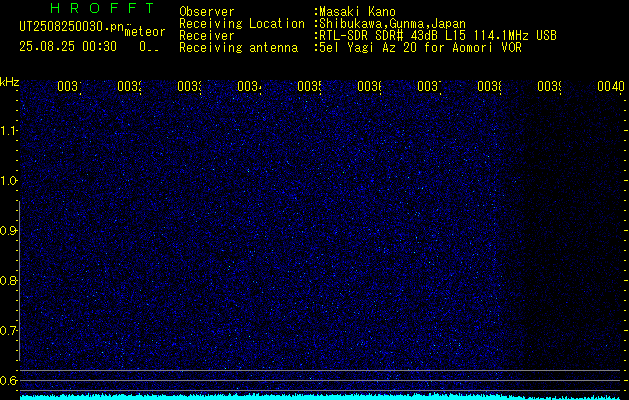Click the 0.8 kHz axis label
The width and height of the screenshot is (629, 400).
tap(8, 280)
